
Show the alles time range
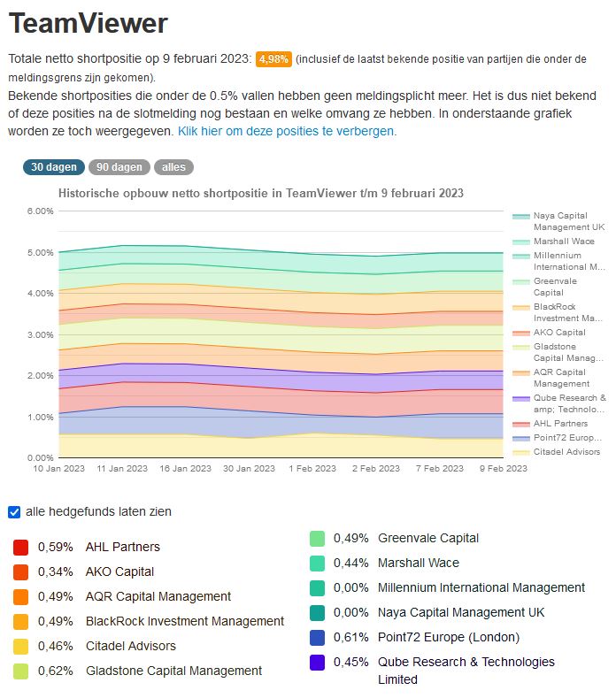tap(173, 167)
